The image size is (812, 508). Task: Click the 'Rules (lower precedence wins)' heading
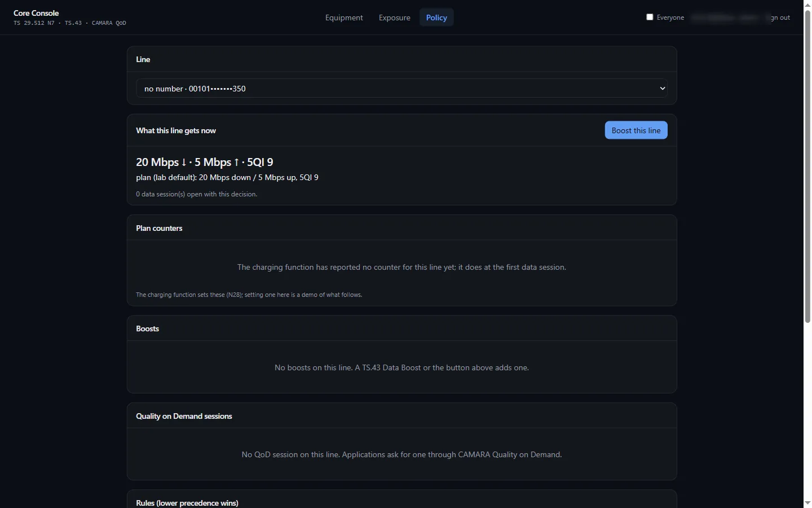pyautogui.click(x=187, y=503)
